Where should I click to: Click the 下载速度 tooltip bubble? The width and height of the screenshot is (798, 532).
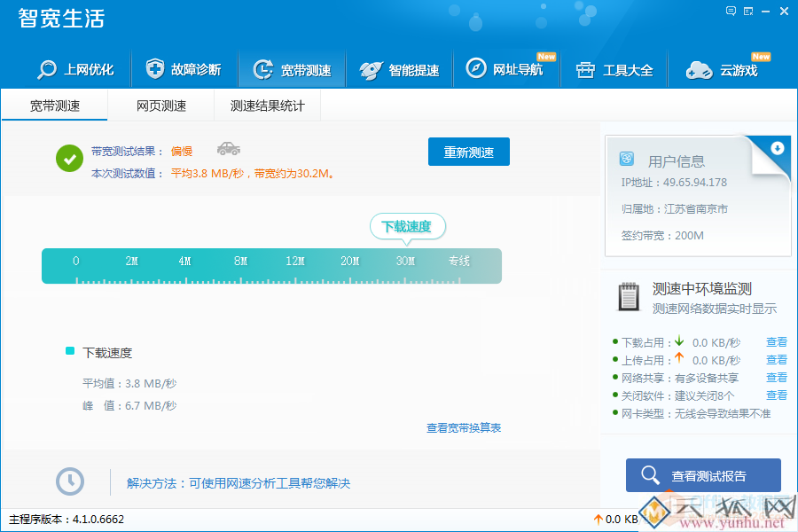(407, 227)
